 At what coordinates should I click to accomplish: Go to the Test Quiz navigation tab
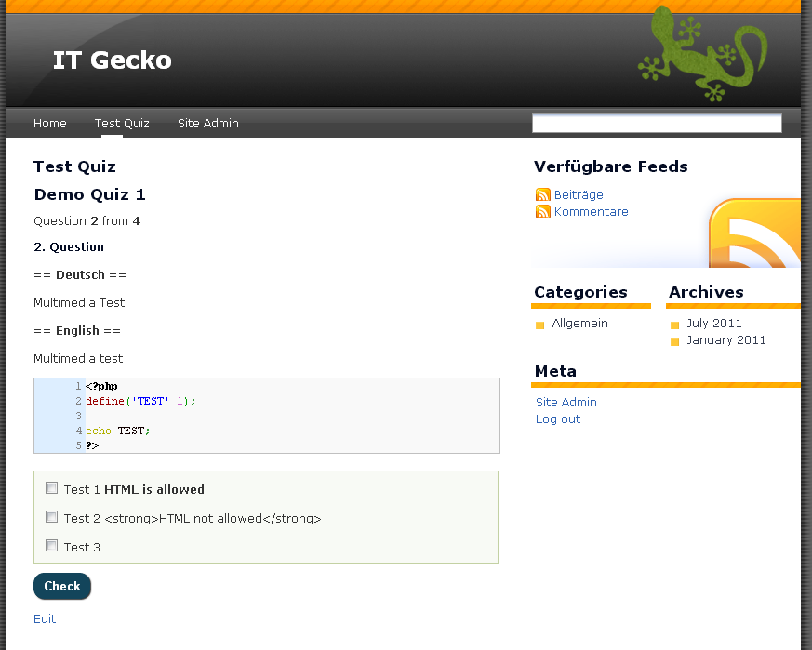pyautogui.click(x=122, y=124)
